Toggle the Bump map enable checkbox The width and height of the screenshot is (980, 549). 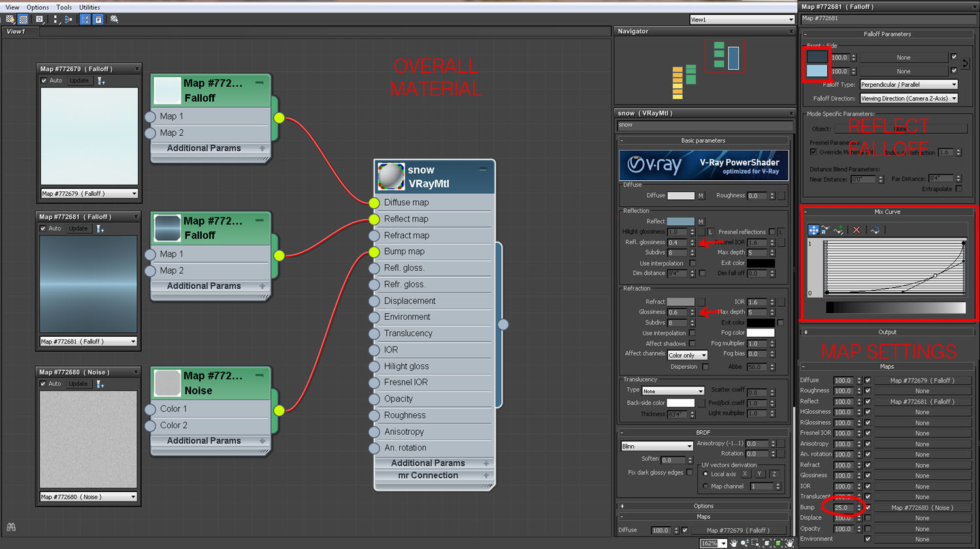pyautogui.click(x=868, y=508)
